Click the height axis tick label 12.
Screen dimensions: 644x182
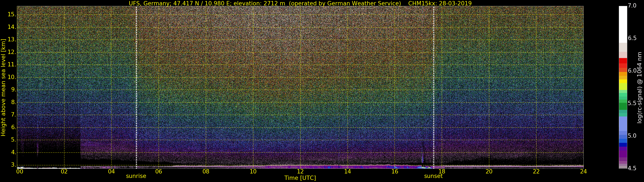pos(12,52)
